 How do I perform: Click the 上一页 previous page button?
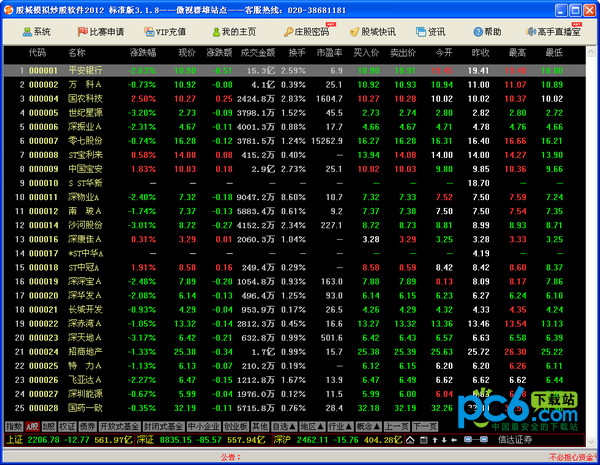398,425
